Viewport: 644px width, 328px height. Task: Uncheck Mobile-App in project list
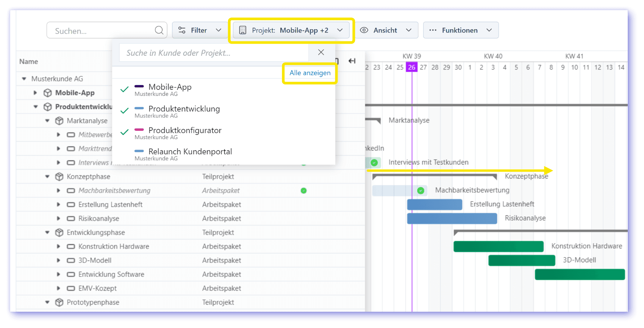124,90
